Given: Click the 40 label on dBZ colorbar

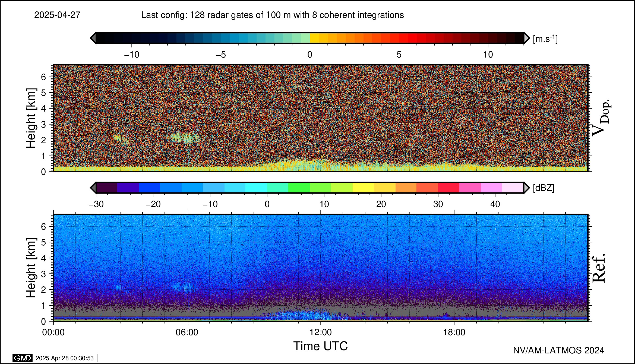Looking at the screenshot, I should tap(495, 204).
